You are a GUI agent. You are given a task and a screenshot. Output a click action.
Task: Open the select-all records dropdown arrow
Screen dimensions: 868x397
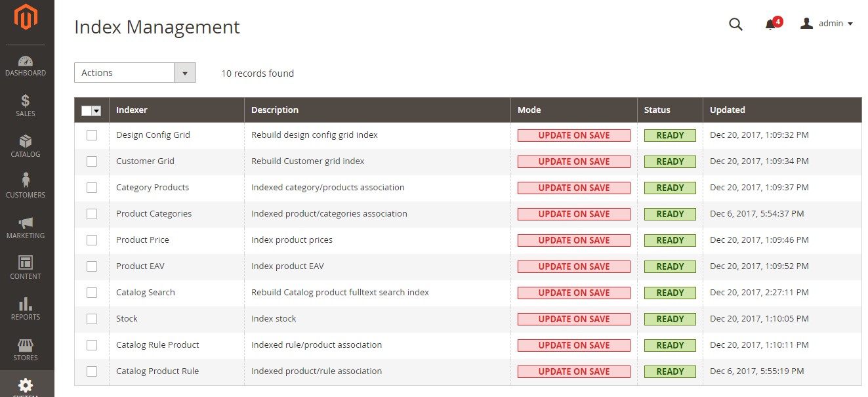[x=98, y=110]
